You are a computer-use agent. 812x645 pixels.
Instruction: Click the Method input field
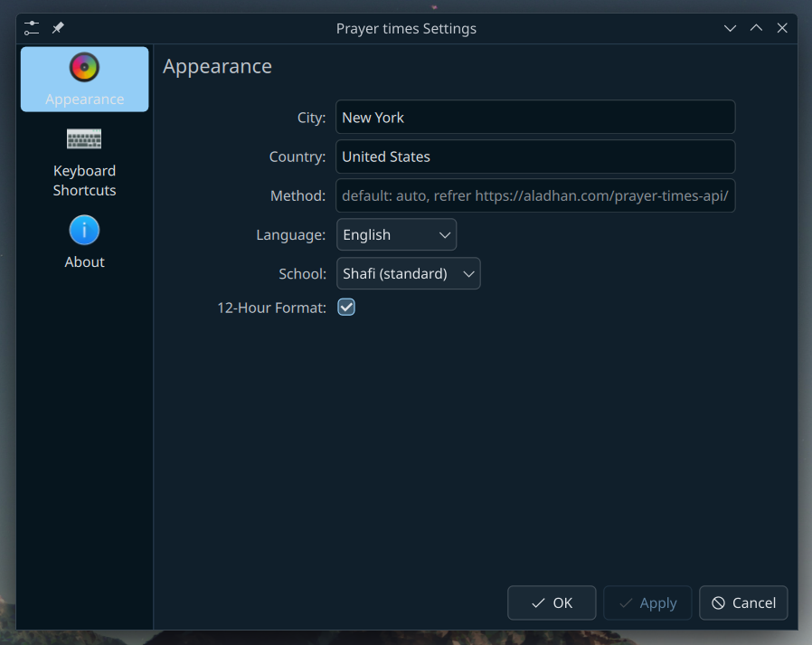[x=535, y=195]
